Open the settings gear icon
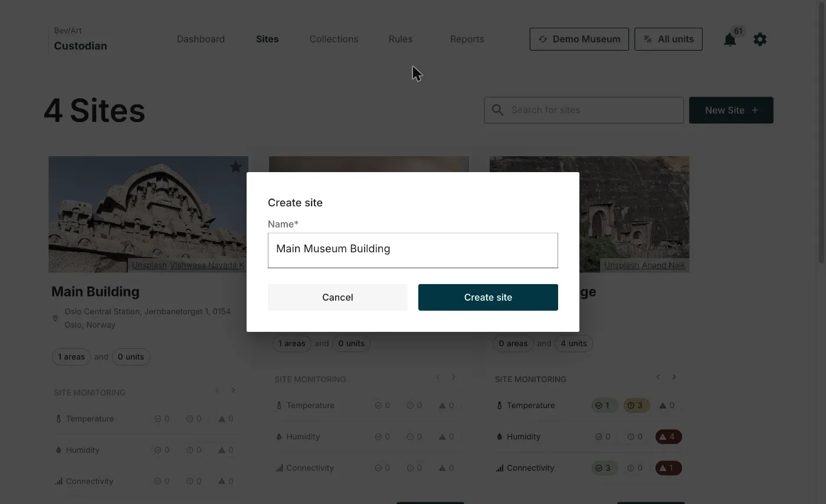The height and width of the screenshot is (504, 826). 760,39
